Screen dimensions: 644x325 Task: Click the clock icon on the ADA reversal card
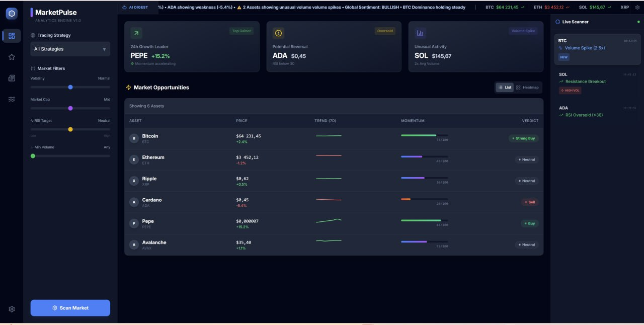278,33
